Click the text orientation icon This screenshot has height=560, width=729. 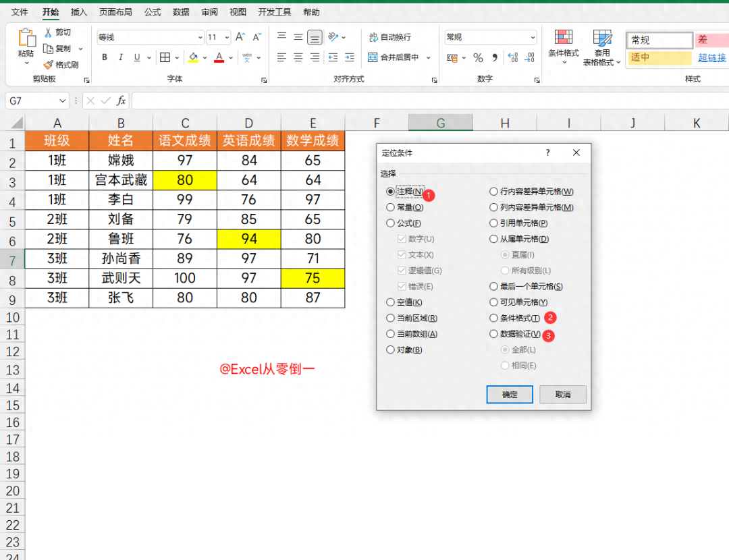tap(333, 36)
